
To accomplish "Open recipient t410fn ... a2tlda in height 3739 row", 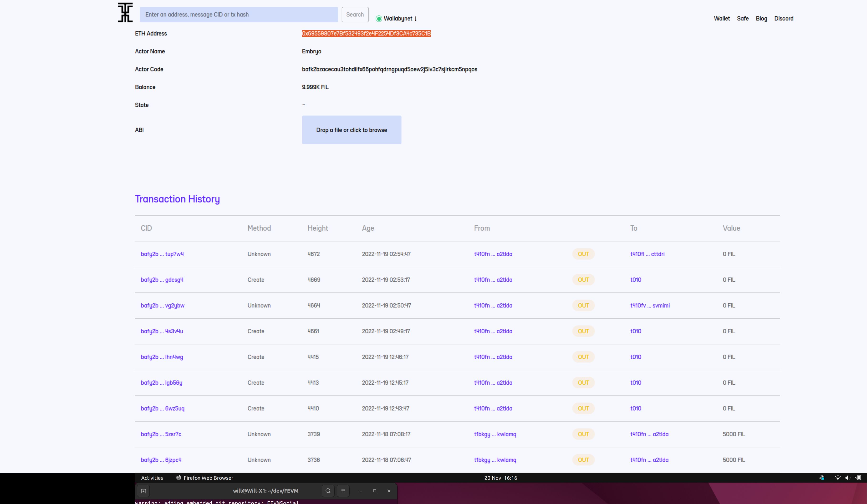I will click(649, 434).
